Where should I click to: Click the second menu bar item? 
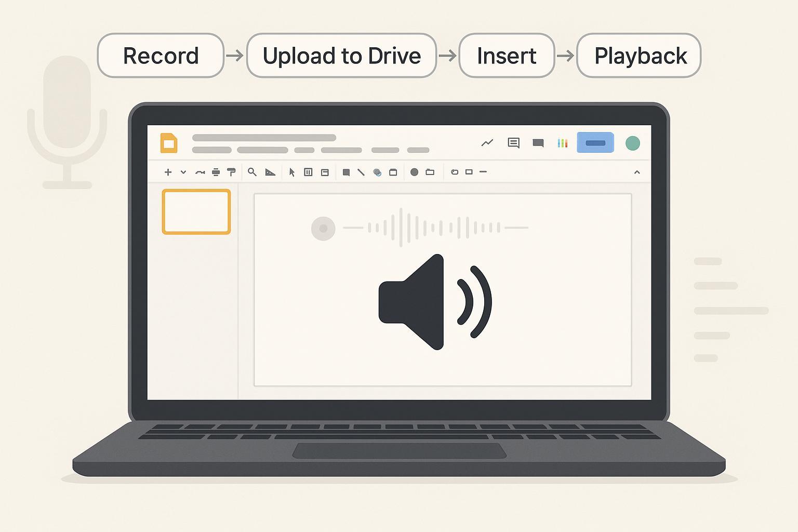tap(262, 150)
